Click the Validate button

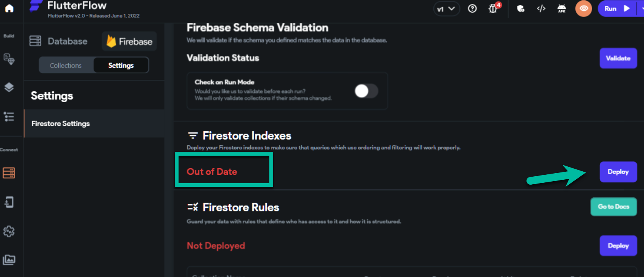[618, 58]
